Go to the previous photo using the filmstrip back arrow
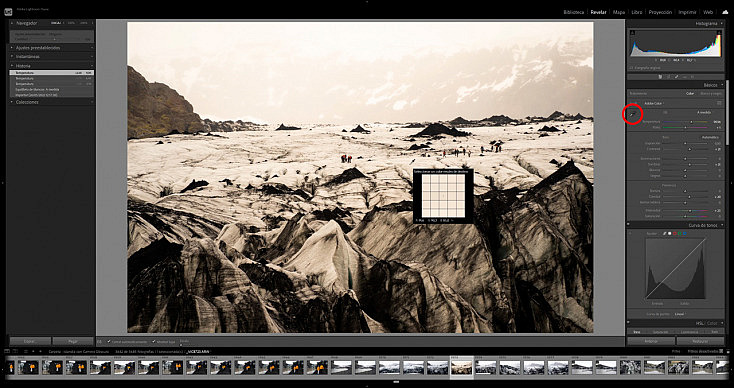The image size is (734, 388). click(33, 351)
